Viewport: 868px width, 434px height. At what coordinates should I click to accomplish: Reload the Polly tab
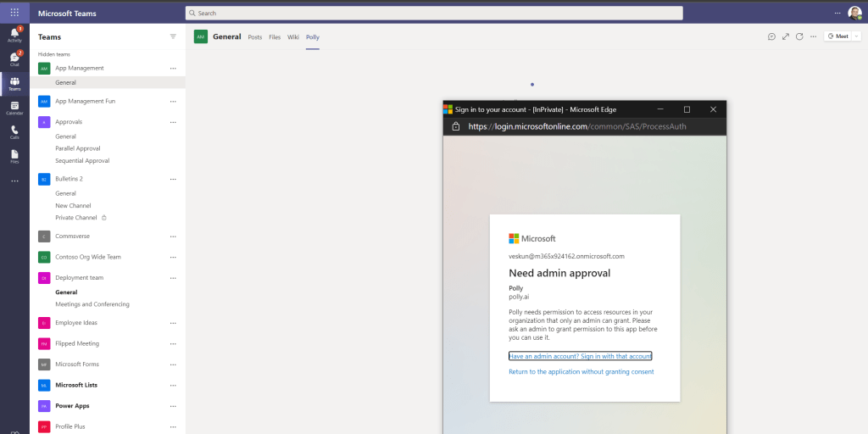click(x=799, y=36)
